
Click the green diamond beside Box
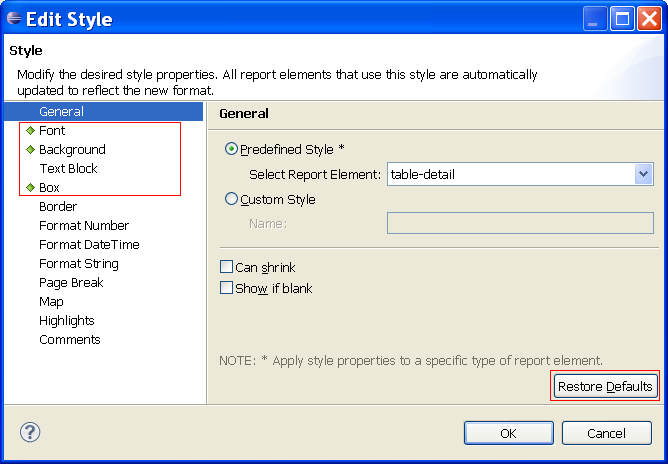click(30, 188)
